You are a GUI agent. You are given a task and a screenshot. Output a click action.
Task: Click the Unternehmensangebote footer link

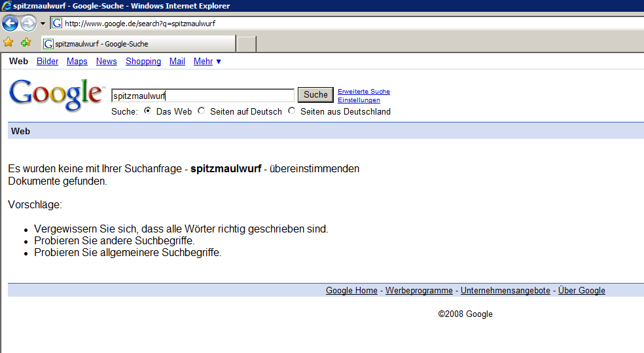[x=505, y=291]
